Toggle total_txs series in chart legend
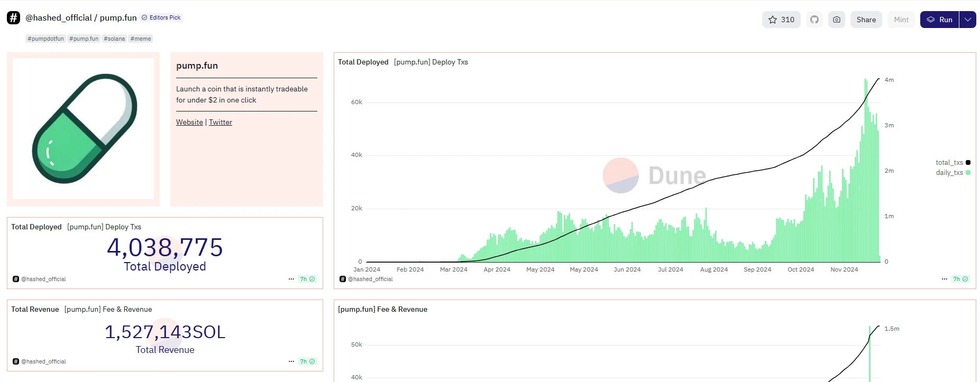 coord(952,163)
